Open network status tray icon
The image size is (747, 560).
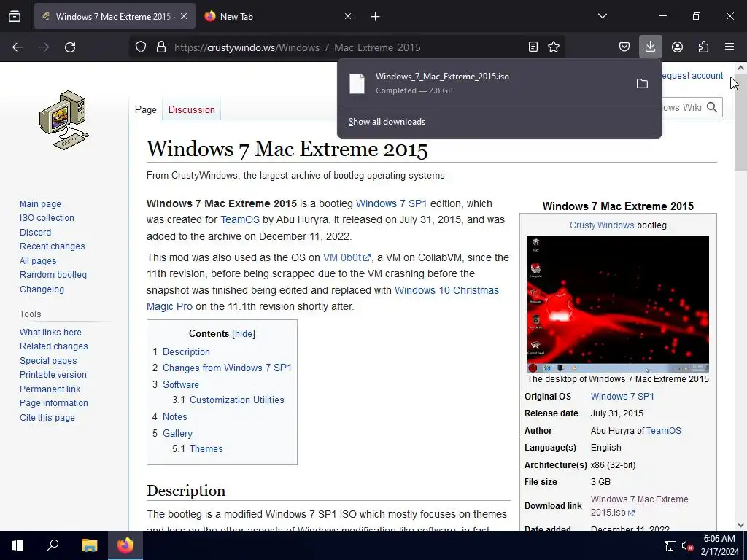pos(670,545)
